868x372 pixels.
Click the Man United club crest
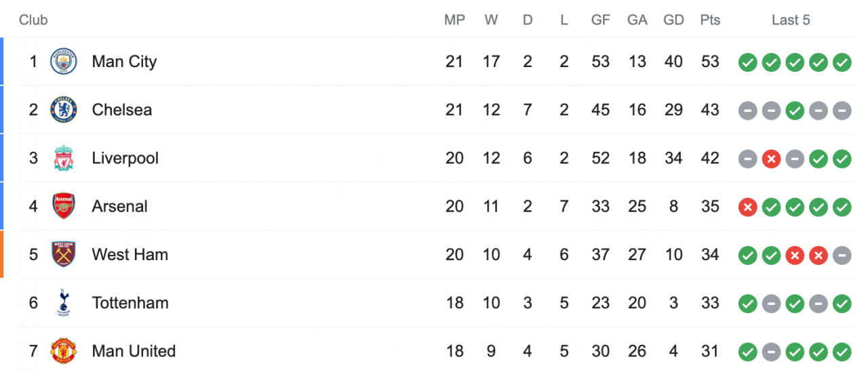pos(64,351)
